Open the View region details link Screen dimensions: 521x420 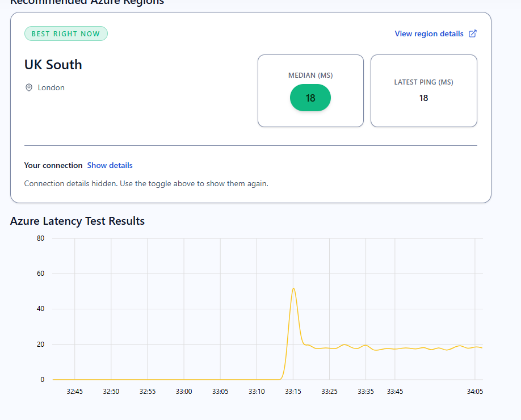click(x=429, y=33)
